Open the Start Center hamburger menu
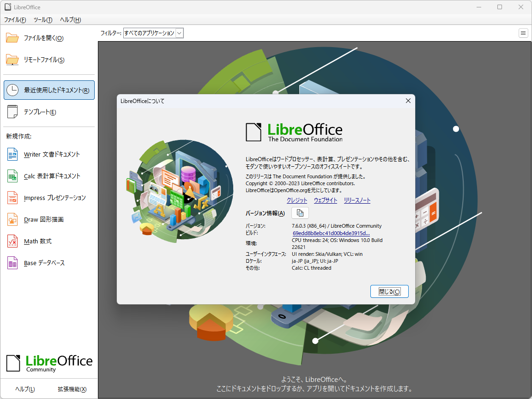 pyautogui.click(x=523, y=33)
